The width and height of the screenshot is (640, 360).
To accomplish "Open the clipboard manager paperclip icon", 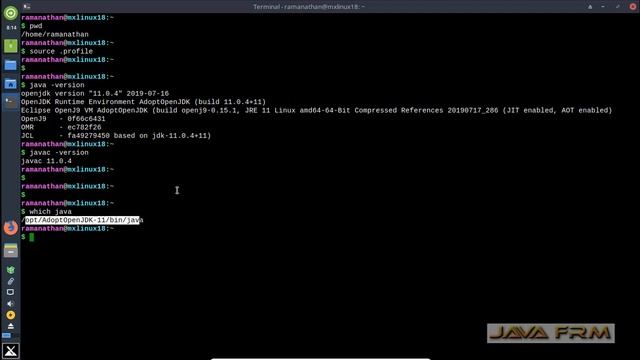I will 11,281.
